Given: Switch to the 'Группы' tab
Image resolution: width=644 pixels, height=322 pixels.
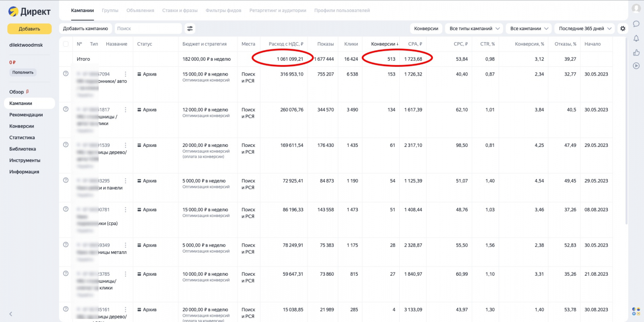Looking at the screenshot, I should coord(110,10).
